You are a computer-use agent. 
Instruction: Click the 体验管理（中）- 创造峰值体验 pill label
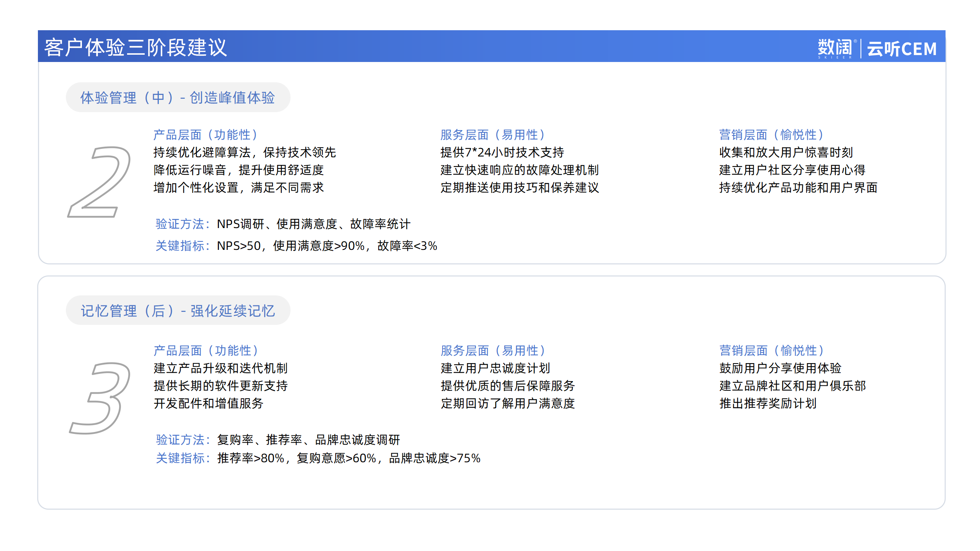pos(178,98)
